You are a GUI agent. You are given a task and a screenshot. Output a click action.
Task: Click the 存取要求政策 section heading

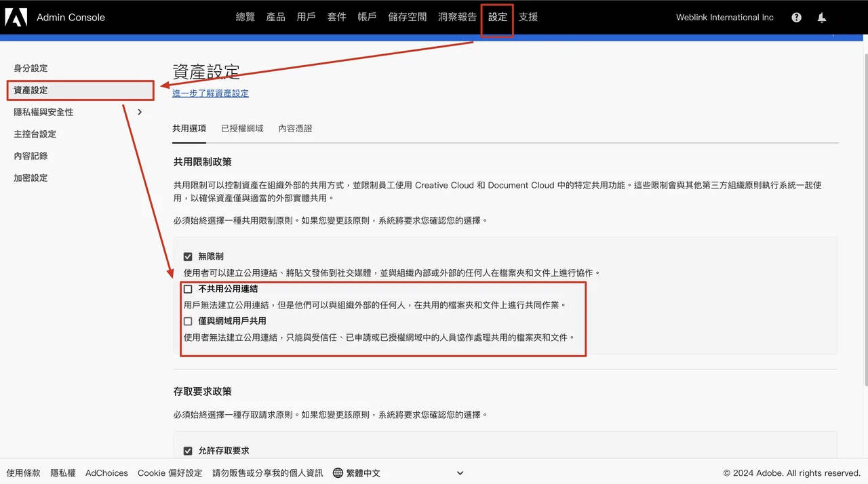203,392
